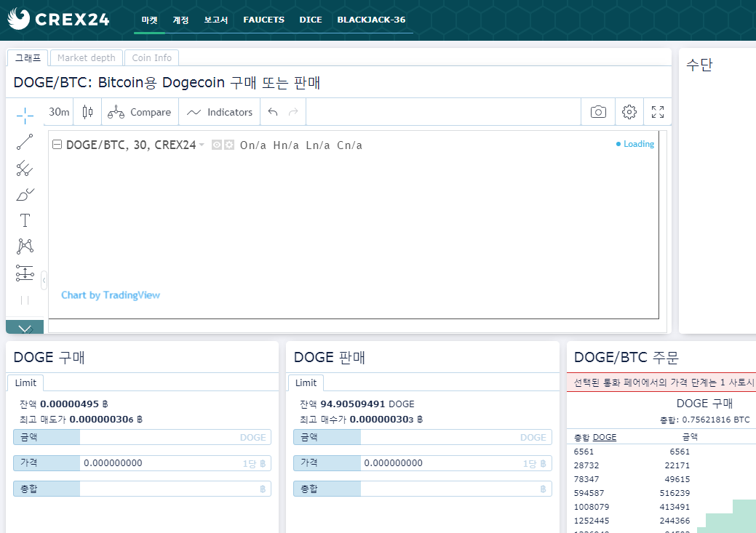Switch to the Coin Info tab
The image size is (756, 533).
[152, 58]
